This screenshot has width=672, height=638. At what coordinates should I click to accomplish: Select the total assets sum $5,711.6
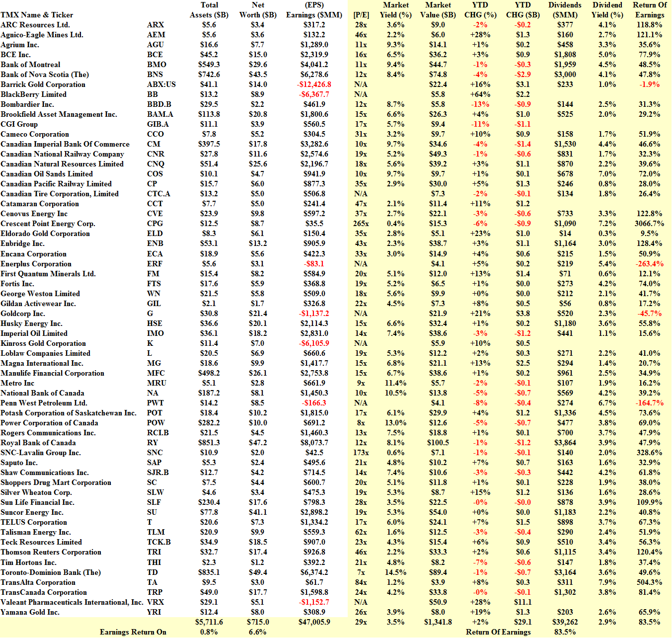click(209, 622)
